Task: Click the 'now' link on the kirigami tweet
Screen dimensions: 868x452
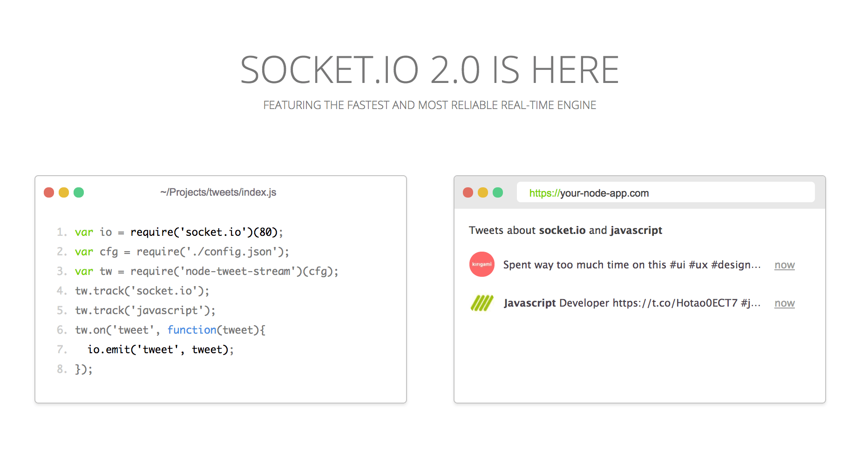Action: [x=785, y=265]
